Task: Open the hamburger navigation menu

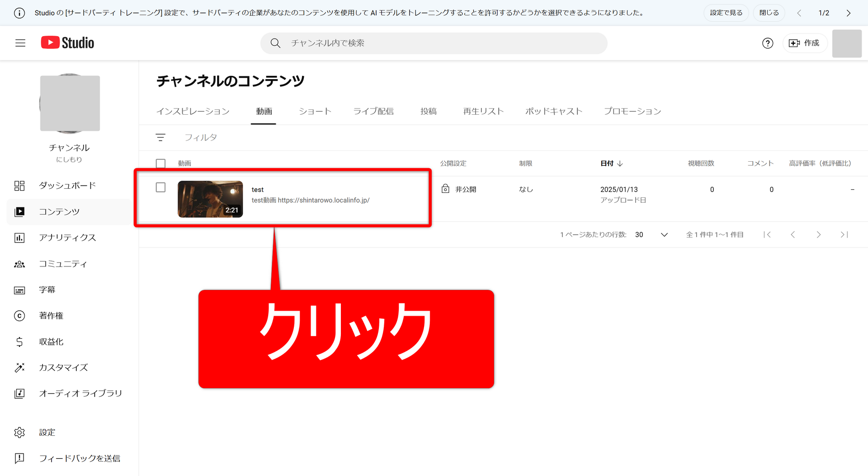Action: coord(20,43)
